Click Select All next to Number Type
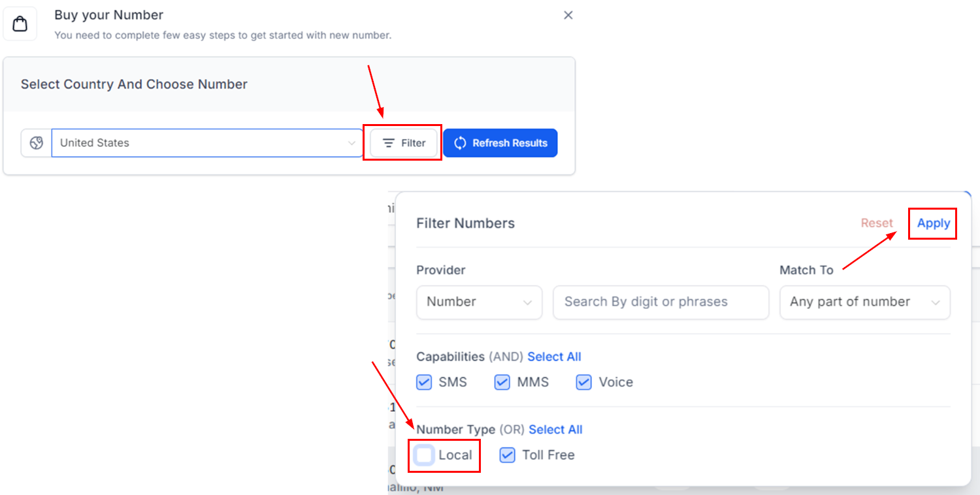The width and height of the screenshot is (980, 495). click(x=555, y=430)
